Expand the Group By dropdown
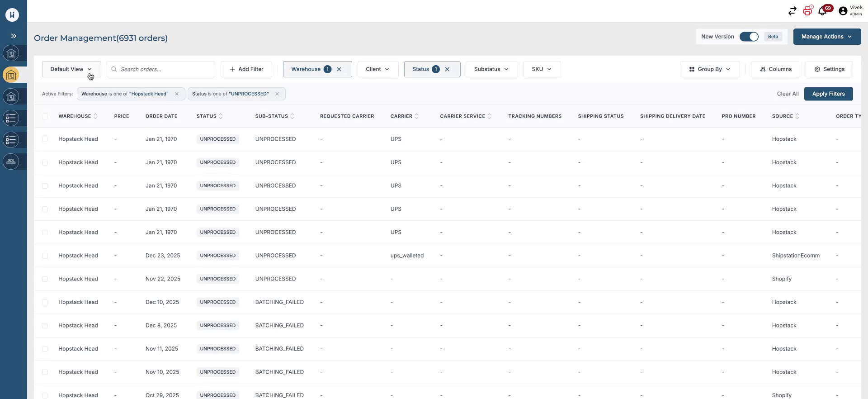This screenshot has height=399, width=868. [x=709, y=69]
